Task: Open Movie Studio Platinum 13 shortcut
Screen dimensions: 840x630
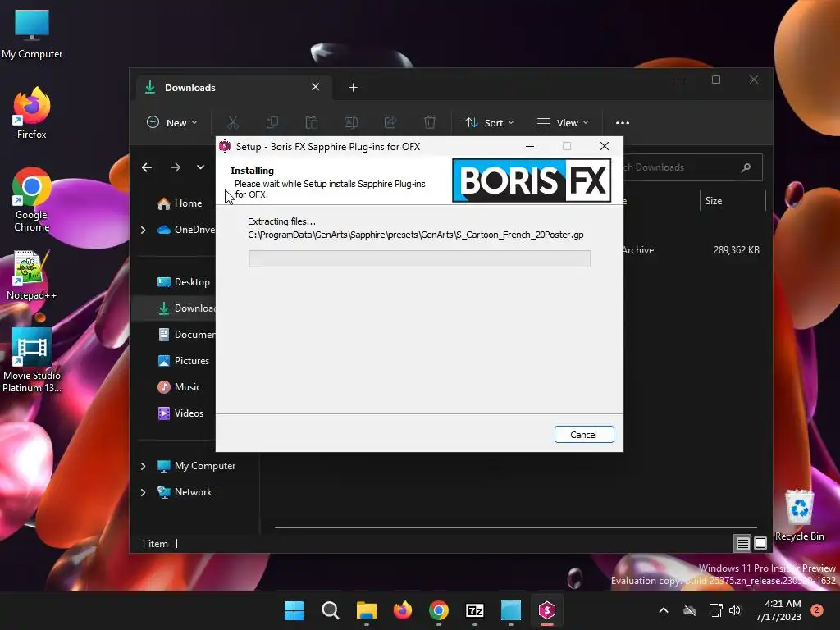Action: tap(32, 360)
